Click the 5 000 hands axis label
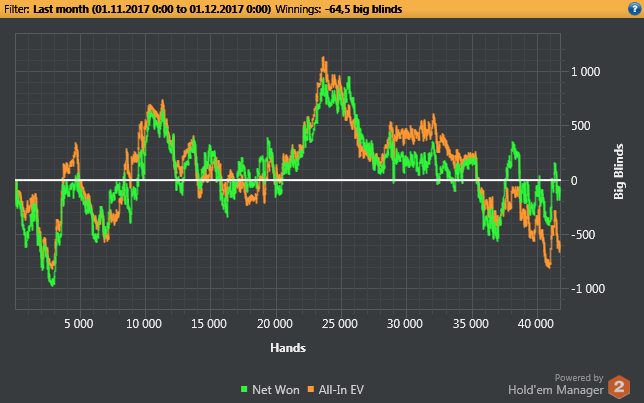The width and height of the screenshot is (644, 403). [x=78, y=324]
